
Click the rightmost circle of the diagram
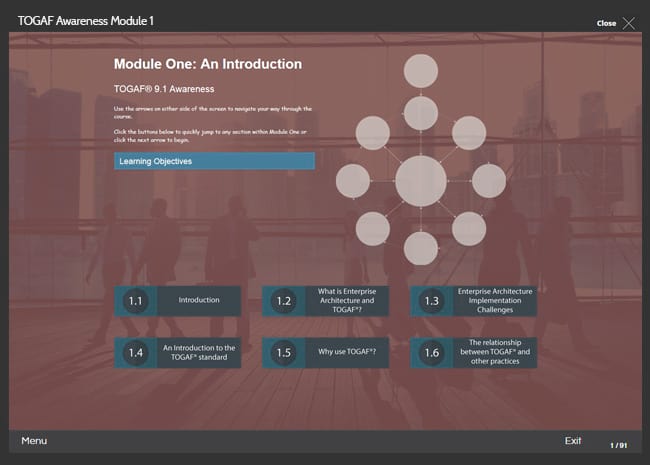coord(489,181)
